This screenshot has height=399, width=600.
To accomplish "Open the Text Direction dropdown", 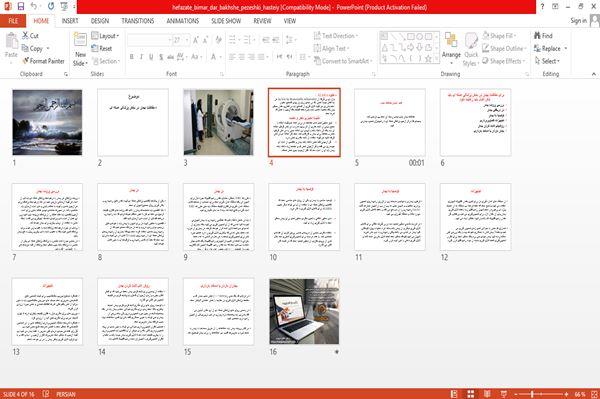I will [x=336, y=36].
